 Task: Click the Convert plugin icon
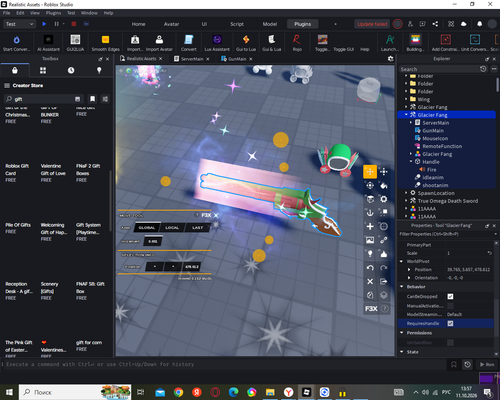189,43
